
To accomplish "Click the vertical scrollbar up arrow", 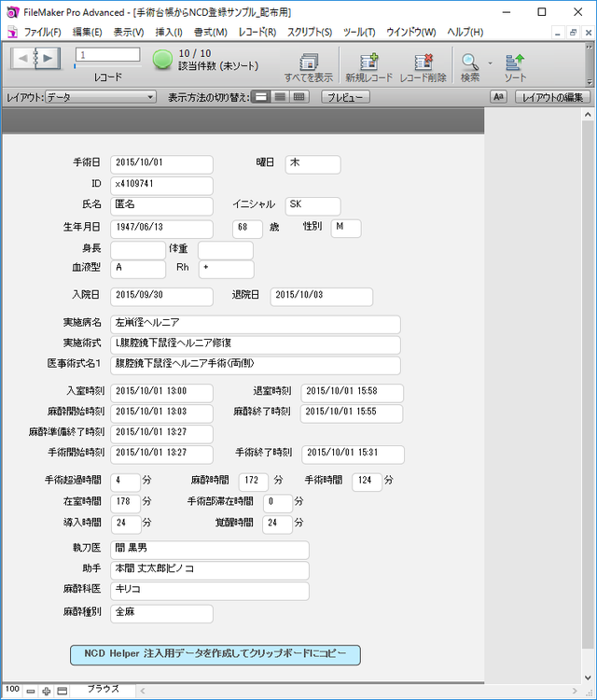I will (x=588, y=115).
